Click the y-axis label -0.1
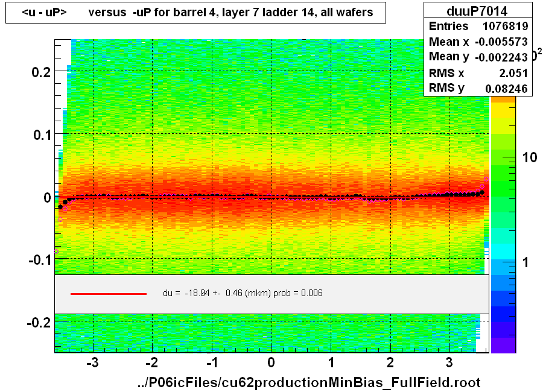543x392 pixels. pos(39,260)
